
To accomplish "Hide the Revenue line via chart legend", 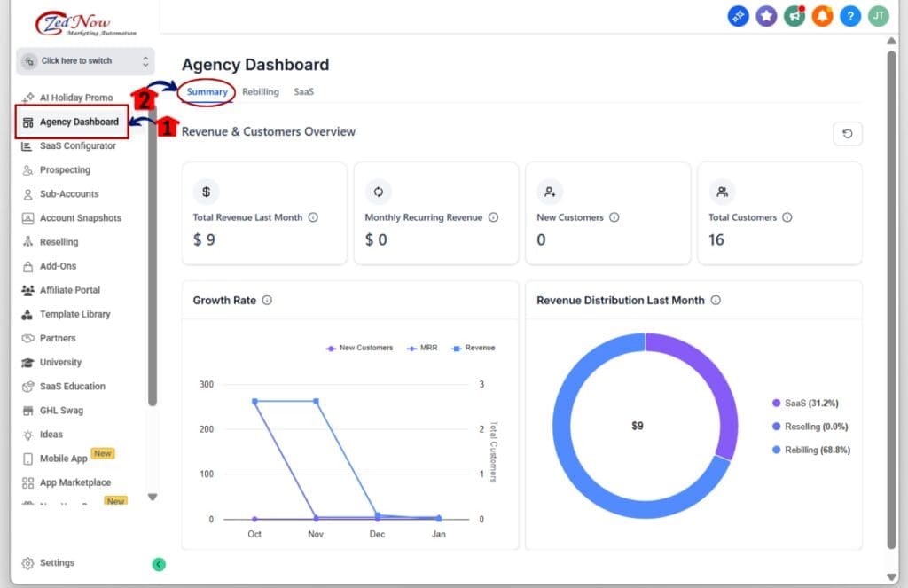I will click(x=474, y=348).
